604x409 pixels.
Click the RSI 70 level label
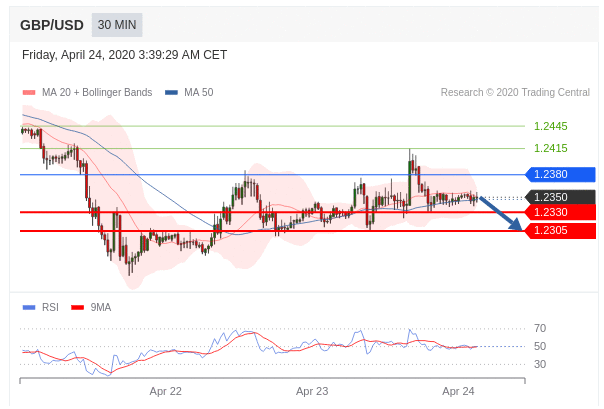click(540, 329)
